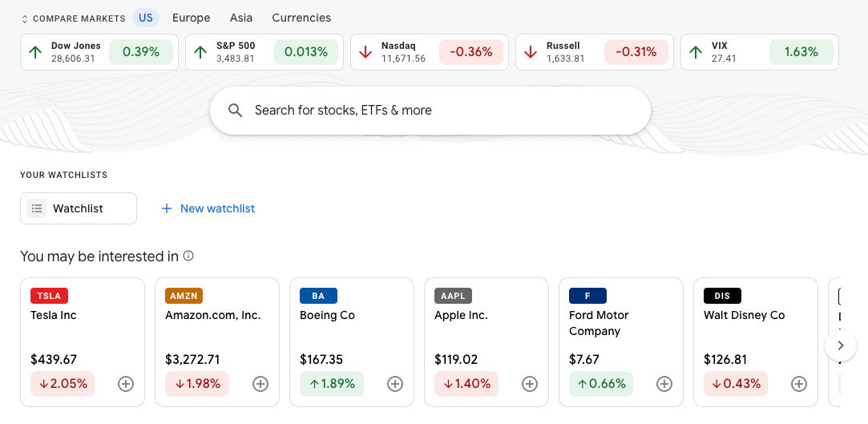868x424 pixels.
Task: Click the $439.67 Tesla price
Action: (54, 359)
